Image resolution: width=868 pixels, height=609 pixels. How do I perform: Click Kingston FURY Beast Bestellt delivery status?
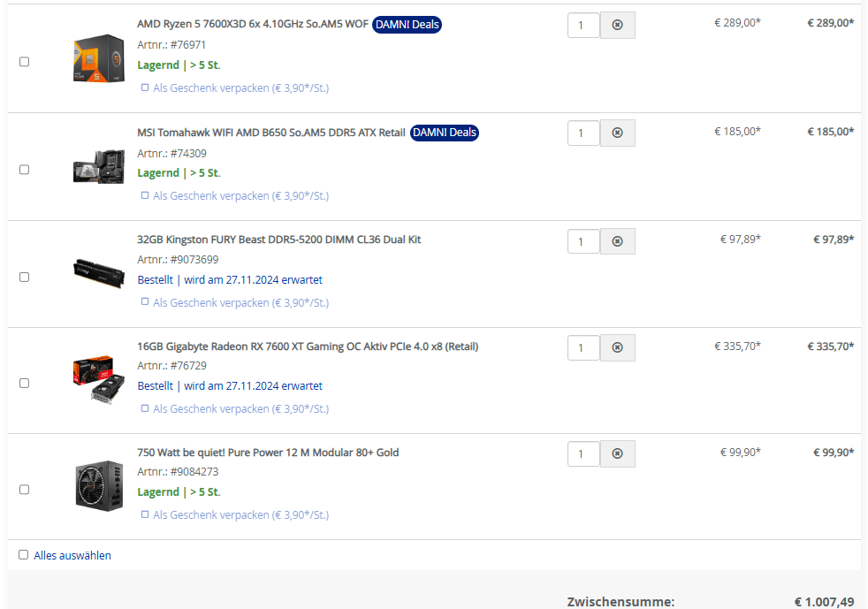coord(230,279)
